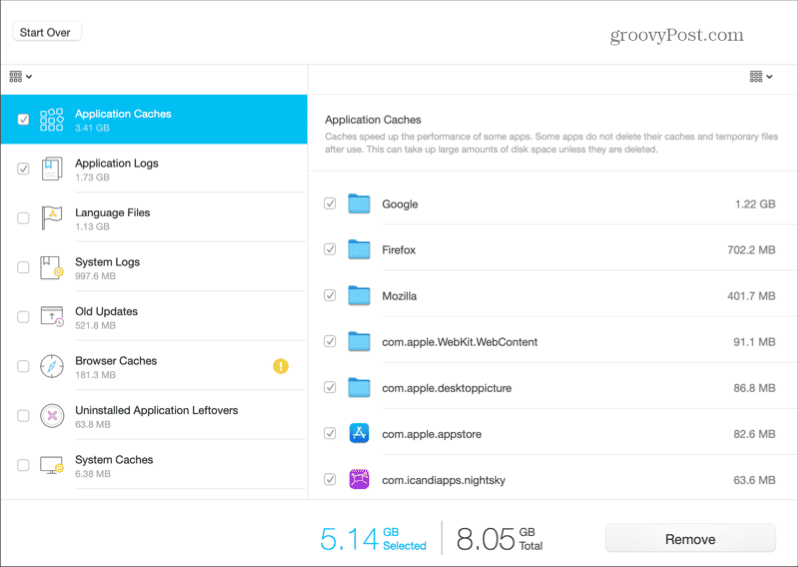The height and width of the screenshot is (567, 798).
Task: Uncheck the com.apple.desktoppicture checkbox
Action: click(330, 387)
